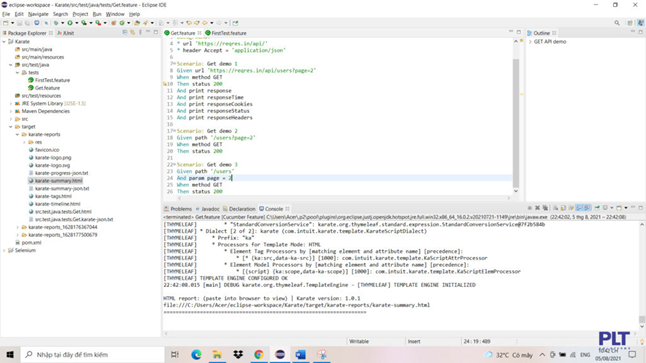Toggle Show Console on standard error
The height and width of the screenshot is (363, 646).
tap(587, 208)
